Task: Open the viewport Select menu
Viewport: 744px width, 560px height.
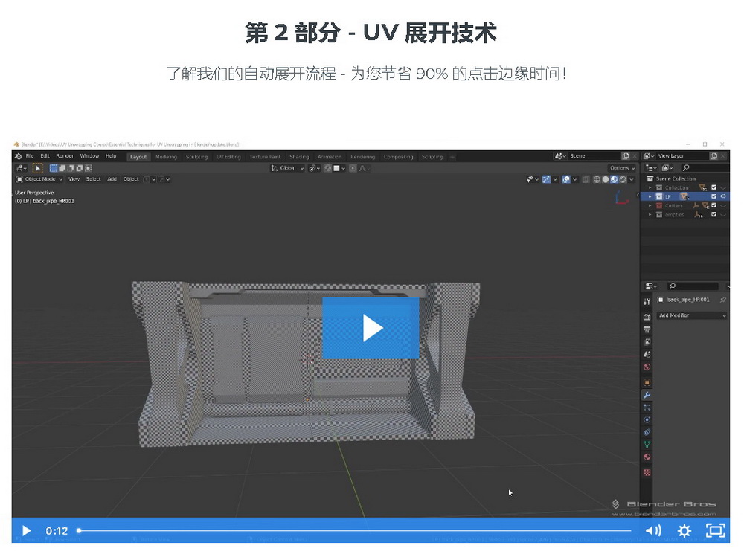Action: pyautogui.click(x=94, y=179)
